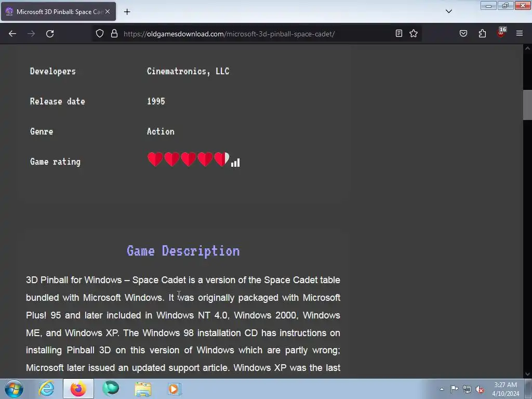Select the Microsoft 3D Pinball tab
The width and height of the screenshot is (532, 399).
coord(58,11)
